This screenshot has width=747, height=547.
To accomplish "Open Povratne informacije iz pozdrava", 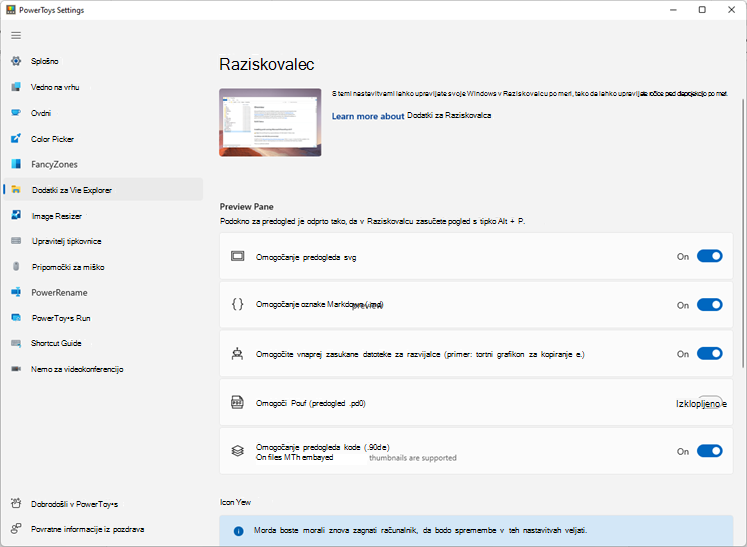I will tap(103, 528).
